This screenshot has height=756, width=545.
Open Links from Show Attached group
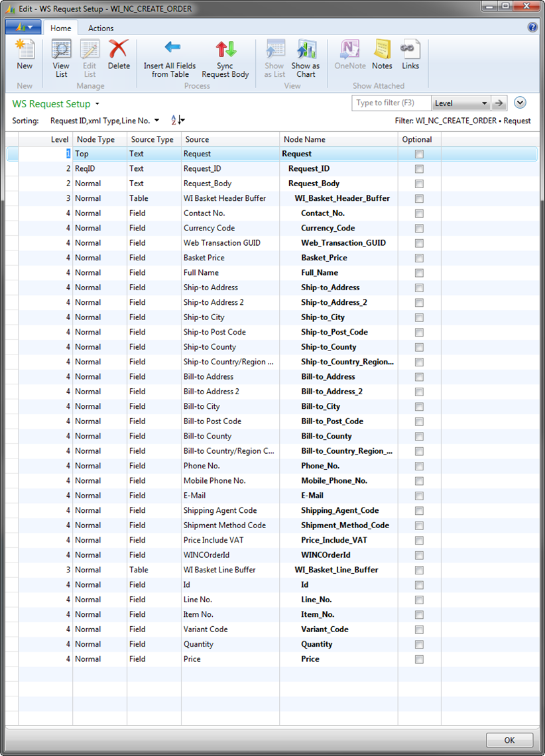point(410,56)
